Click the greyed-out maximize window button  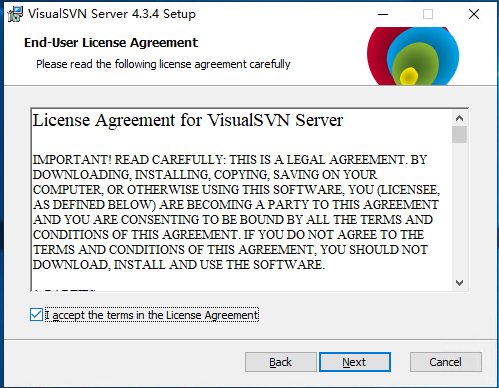tap(428, 14)
